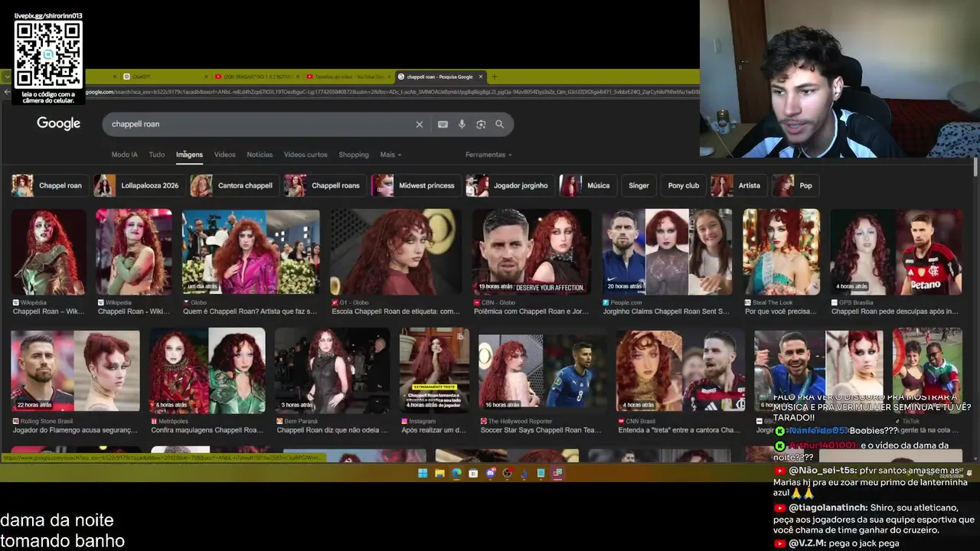Open the CNN Brasil image result
980x551 pixels.
coord(681,370)
